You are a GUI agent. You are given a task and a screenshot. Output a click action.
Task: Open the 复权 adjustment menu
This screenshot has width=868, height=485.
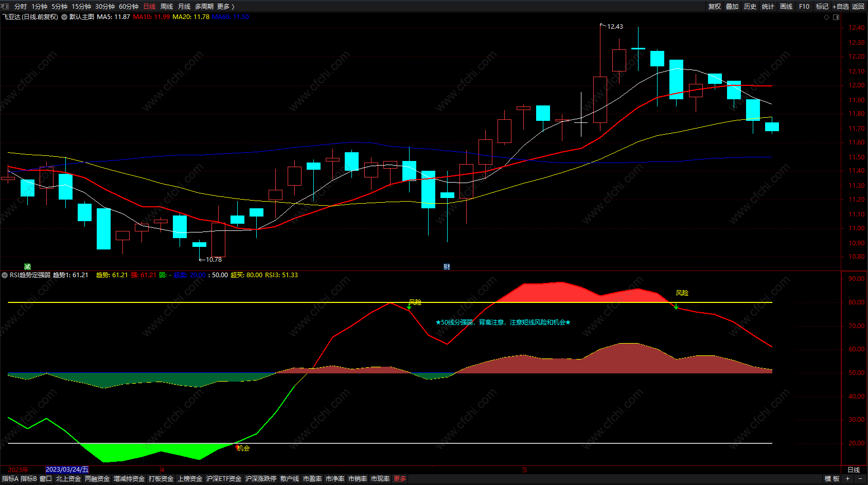(x=715, y=7)
